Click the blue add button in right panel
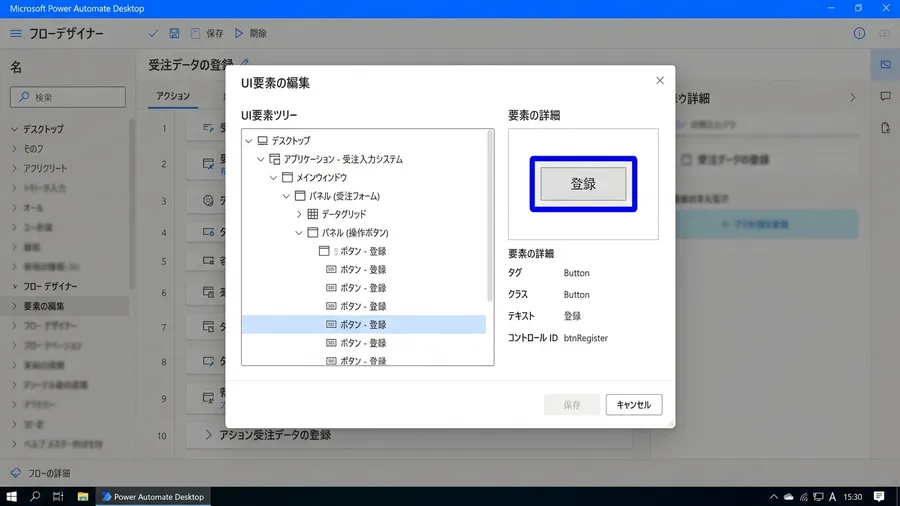This screenshot has height=506, width=900. (x=768, y=224)
